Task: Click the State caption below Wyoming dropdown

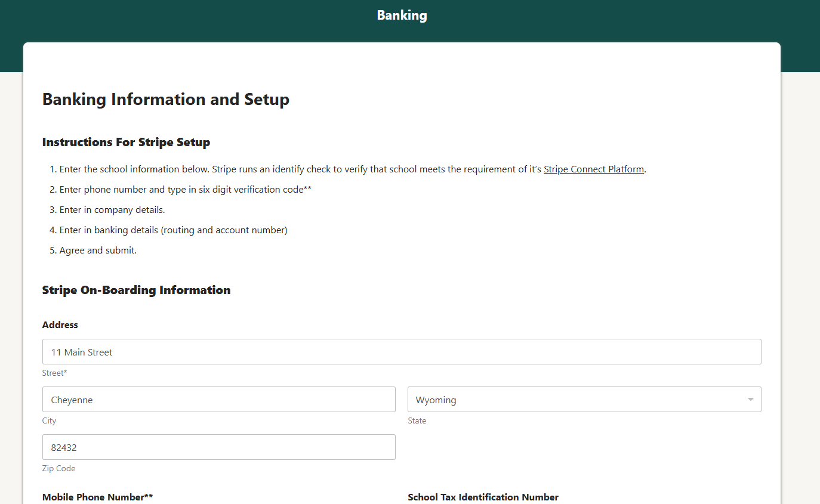Action: point(417,421)
